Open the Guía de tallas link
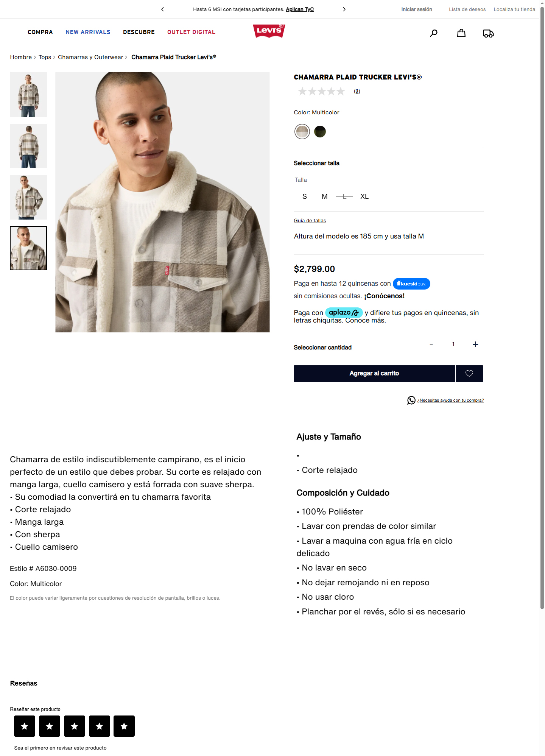The height and width of the screenshot is (756, 545). coord(310,221)
